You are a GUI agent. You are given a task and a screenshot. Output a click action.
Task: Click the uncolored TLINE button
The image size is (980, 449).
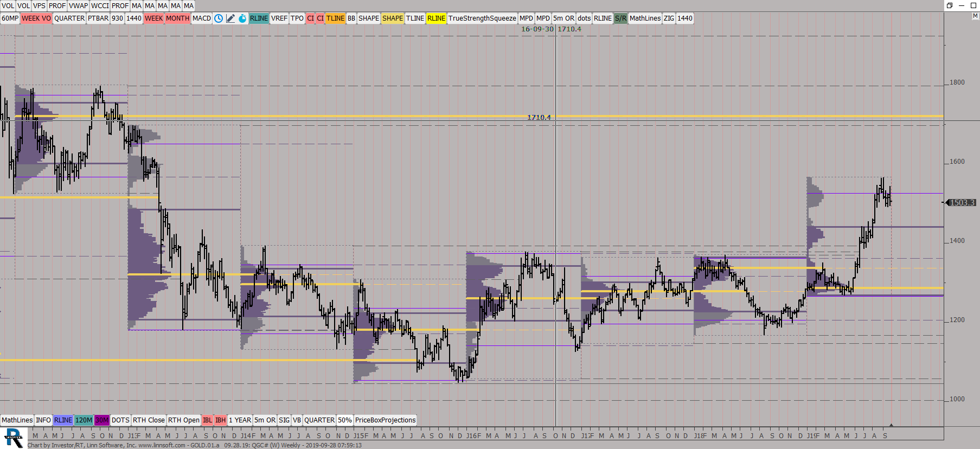tap(415, 18)
